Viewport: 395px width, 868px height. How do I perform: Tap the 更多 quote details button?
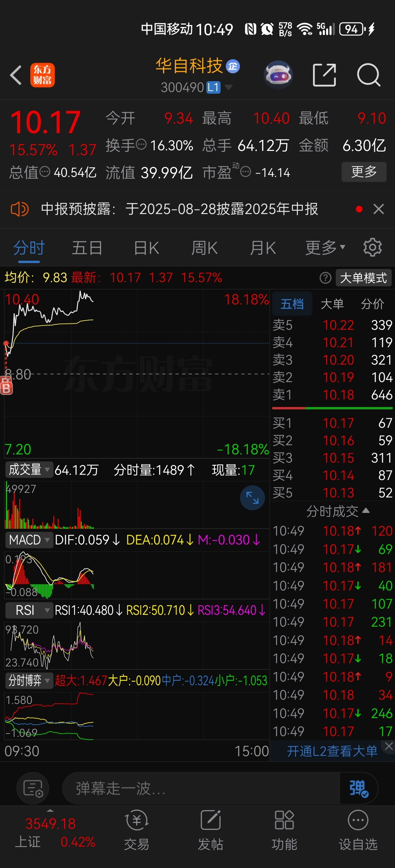click(364, 172)
